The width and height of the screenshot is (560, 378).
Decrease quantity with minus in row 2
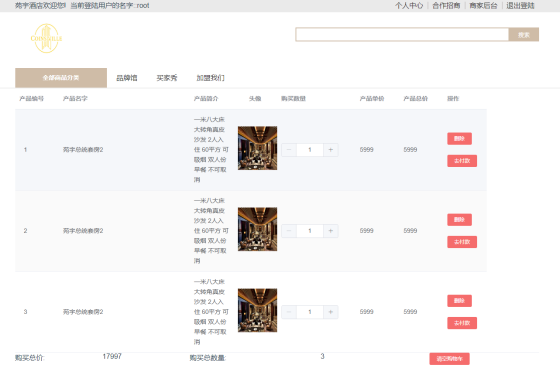click(289, 231)
